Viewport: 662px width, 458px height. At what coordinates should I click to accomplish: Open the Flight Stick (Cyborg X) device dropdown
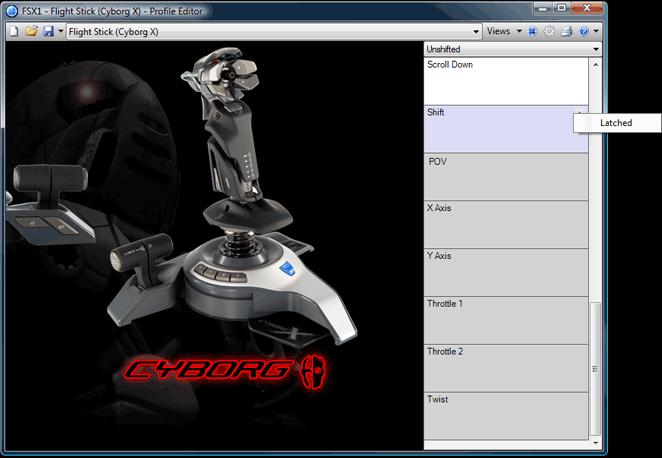pos(274,32)
